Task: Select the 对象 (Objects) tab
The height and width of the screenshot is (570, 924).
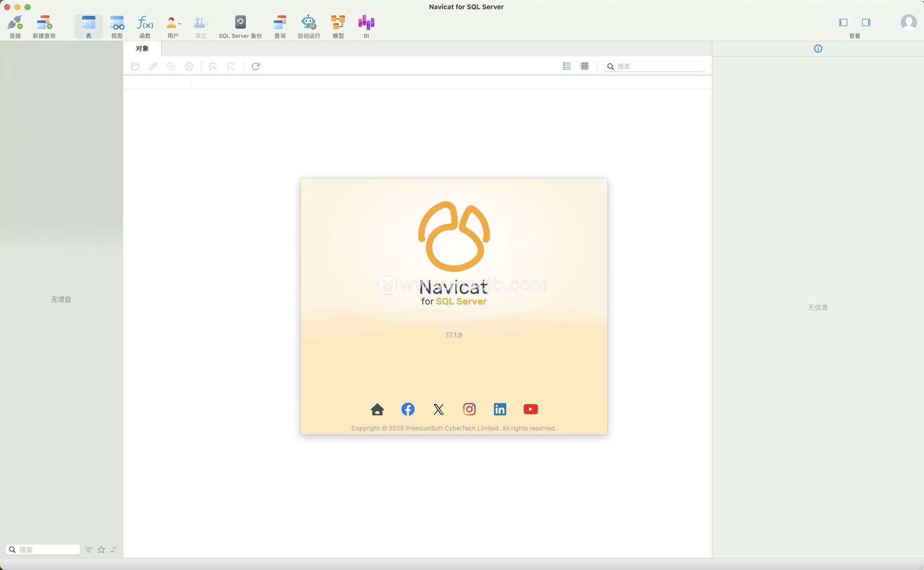Action: coord(142,49)
